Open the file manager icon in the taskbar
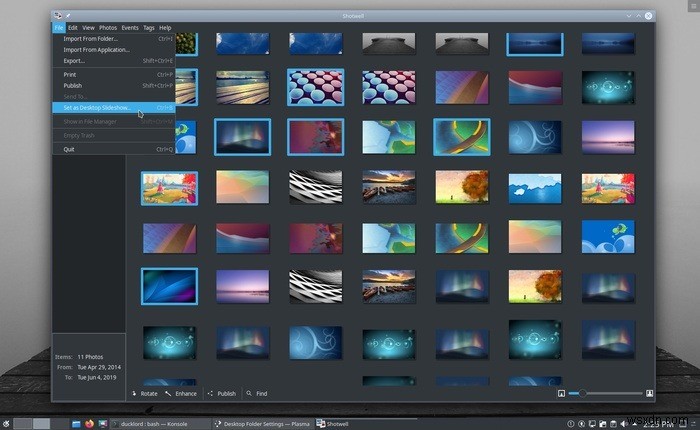The height and width of the screenshot is (430, 700). click(x=76, y=423)
